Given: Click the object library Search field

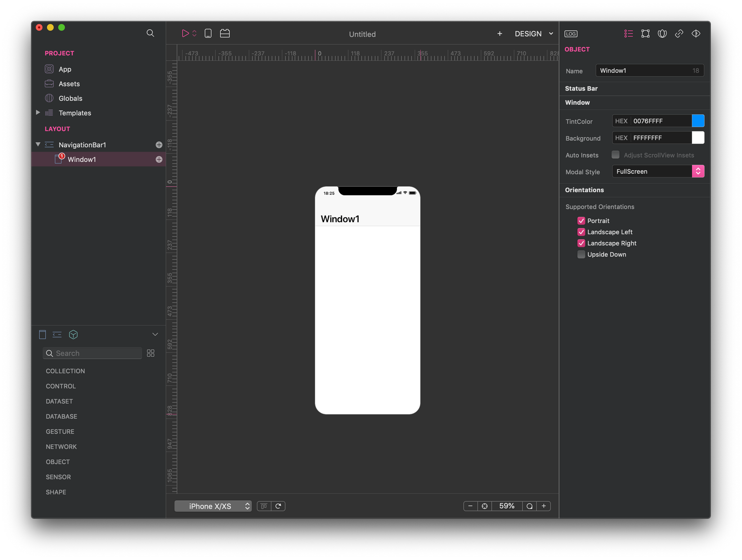Looking at the screenshot, I should click(96, 353).
